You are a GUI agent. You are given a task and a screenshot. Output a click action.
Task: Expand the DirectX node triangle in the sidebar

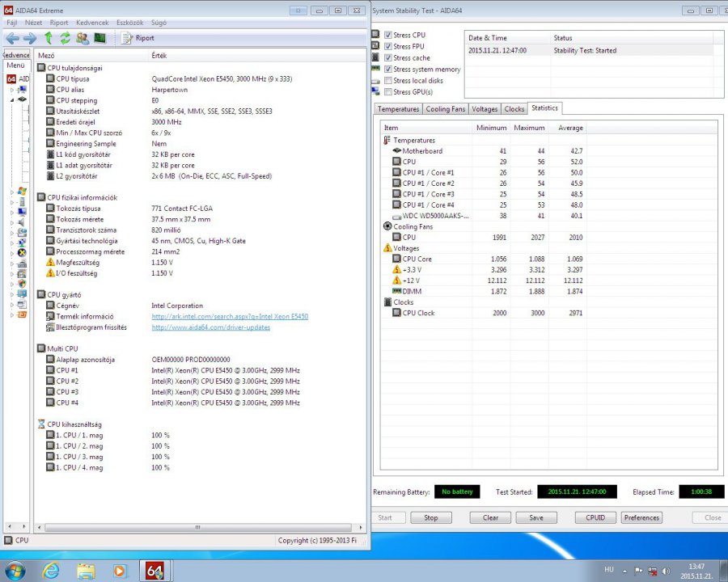pyautogui.click(x=12, y=253)
